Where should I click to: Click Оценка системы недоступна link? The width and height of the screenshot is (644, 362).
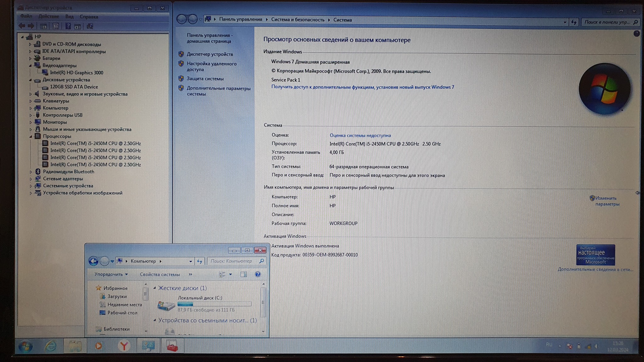360,135
